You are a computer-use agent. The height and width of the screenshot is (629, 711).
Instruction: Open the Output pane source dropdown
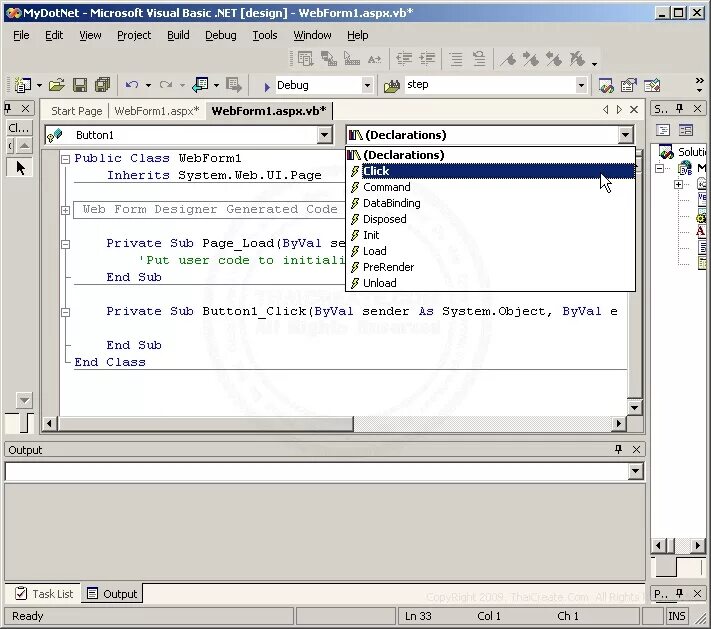(x=635, y=472)
